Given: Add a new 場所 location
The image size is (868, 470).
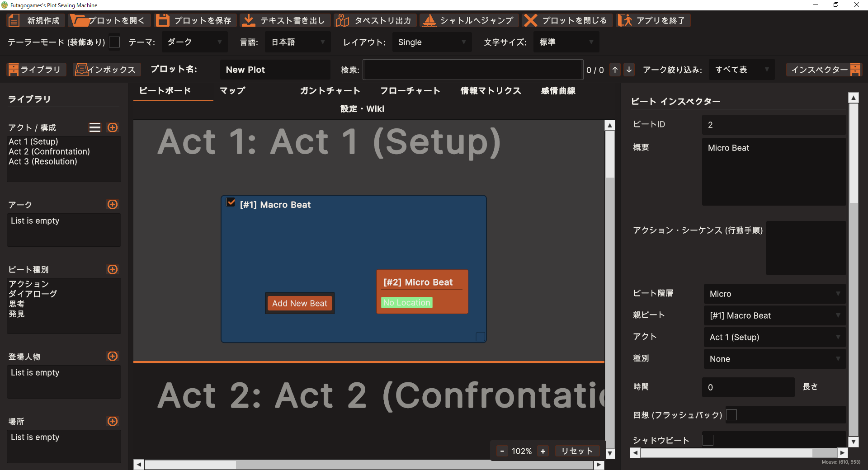Looking at the screenshot, I should tap(113, 421).
